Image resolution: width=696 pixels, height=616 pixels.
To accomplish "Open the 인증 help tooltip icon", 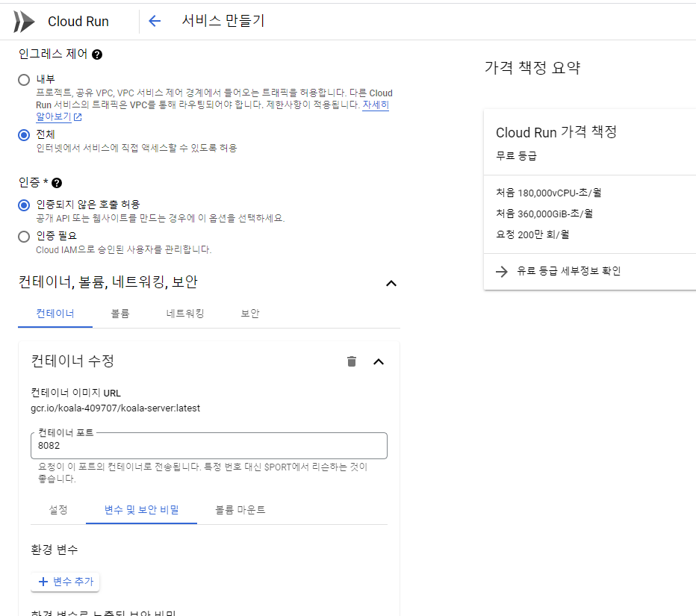I will tap(57, 183).
